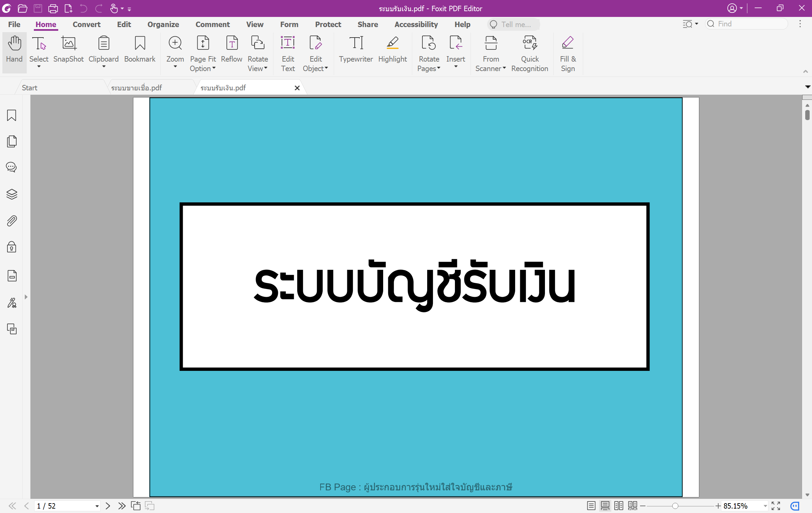Open the Comments side panel
Image resolution: width=812 pixels, height=513 pixels.
tap(12, 167)
